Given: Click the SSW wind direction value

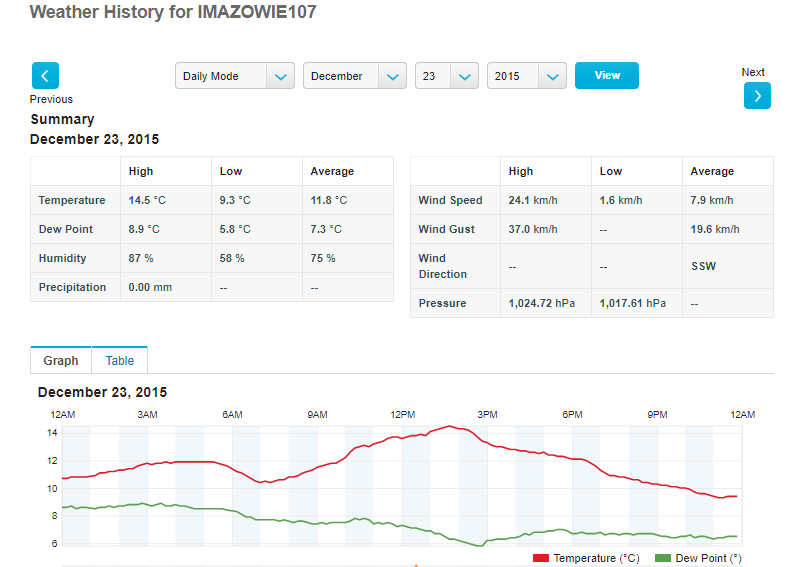Looking at the screenshot, I should [x=704, y=267].
